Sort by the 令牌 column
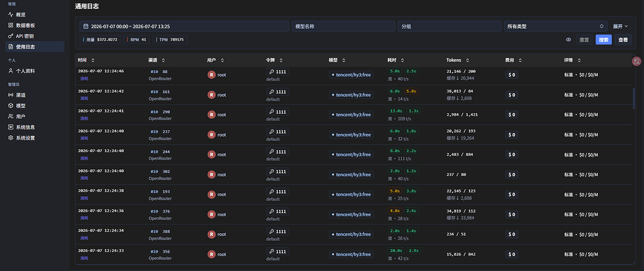This screenshot has height=271, width=644. (x=274, y=60)
